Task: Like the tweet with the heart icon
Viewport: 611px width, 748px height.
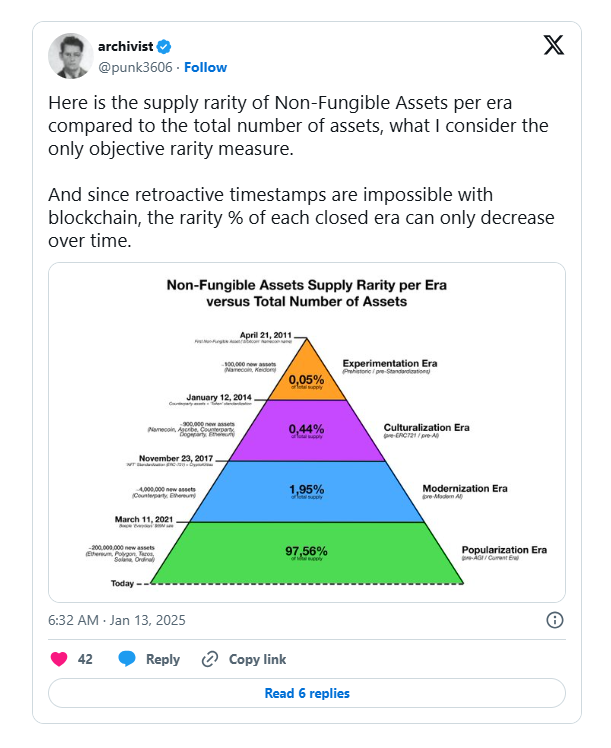Action: pyautogui.click(x=59, y=659)
